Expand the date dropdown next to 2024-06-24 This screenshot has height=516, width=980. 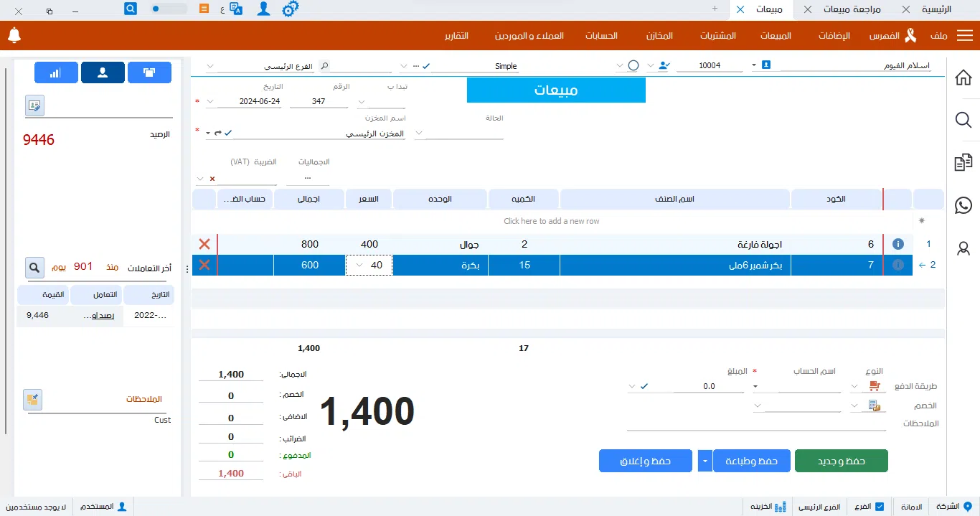tap(210, 100)
